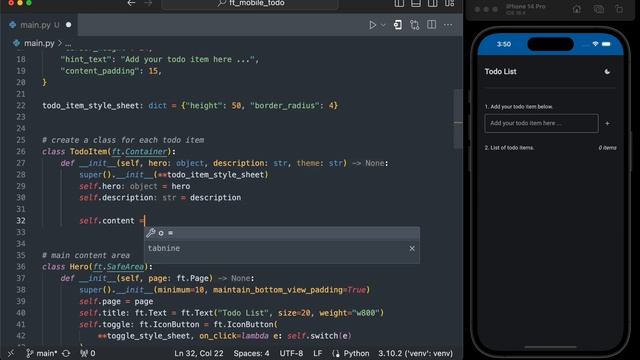The width and height of the screenshot is (640, 360).
Task: Click line number 26 in the gutter
Action: pyautogui.click(x=21, y=151)
